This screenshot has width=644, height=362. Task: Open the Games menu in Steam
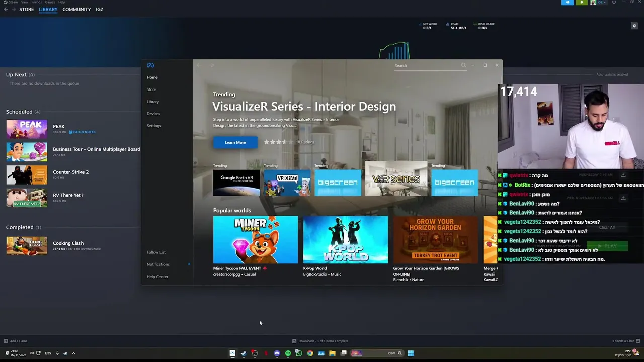click(x=50, y=2)
